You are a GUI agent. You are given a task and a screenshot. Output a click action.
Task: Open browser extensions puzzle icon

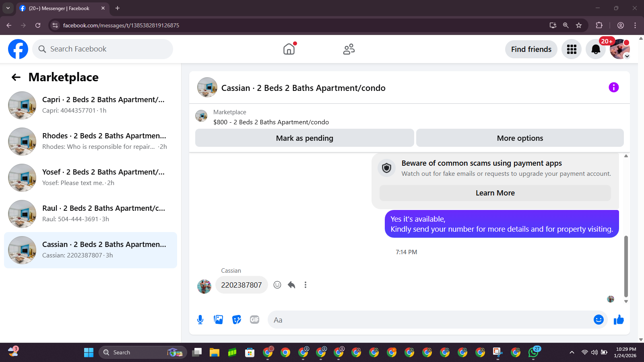(599, 25)
